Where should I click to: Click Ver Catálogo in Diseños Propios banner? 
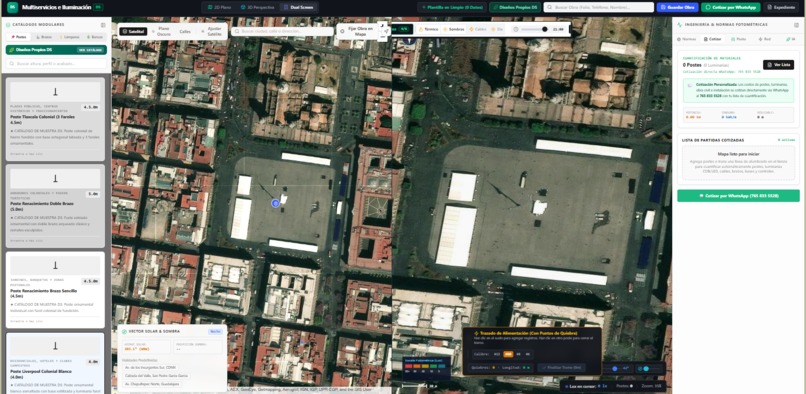click(x=89, y=50)
